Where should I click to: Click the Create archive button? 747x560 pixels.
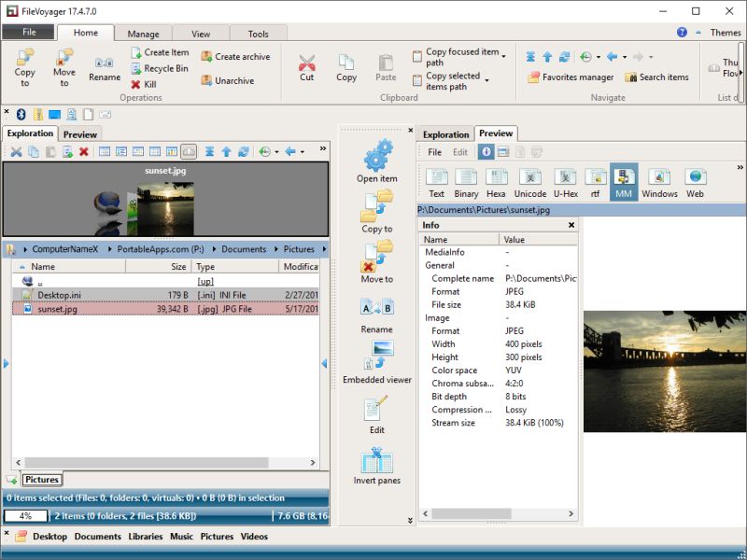pos(234,56)
